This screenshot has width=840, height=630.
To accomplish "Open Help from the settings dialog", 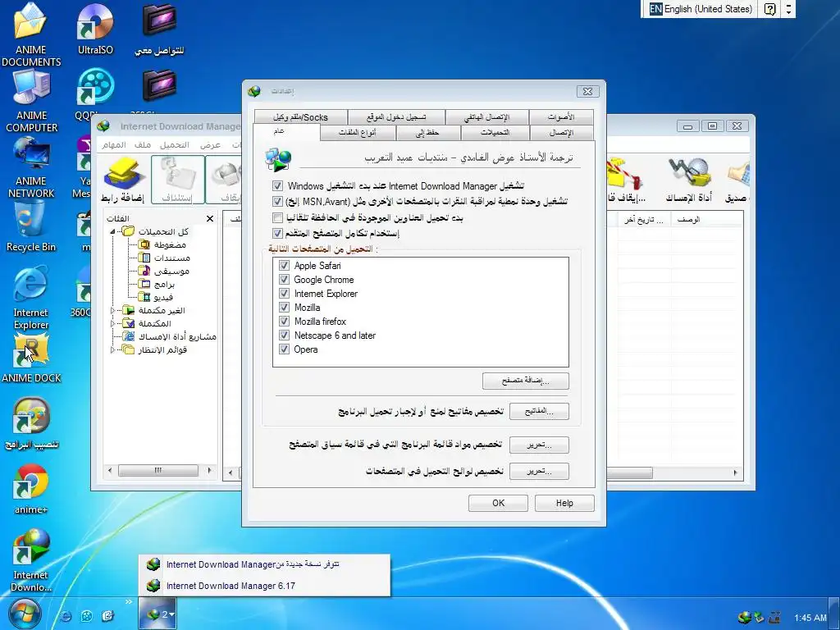I will click(x=564, y=503).
